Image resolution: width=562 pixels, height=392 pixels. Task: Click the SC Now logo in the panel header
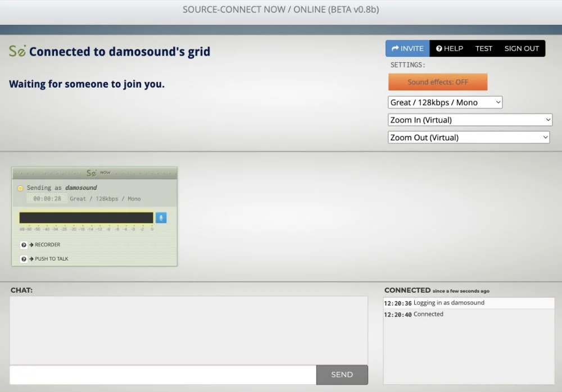coord(98,173)
